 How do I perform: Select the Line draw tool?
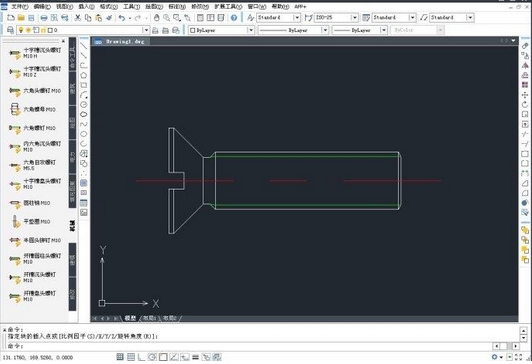83,46
